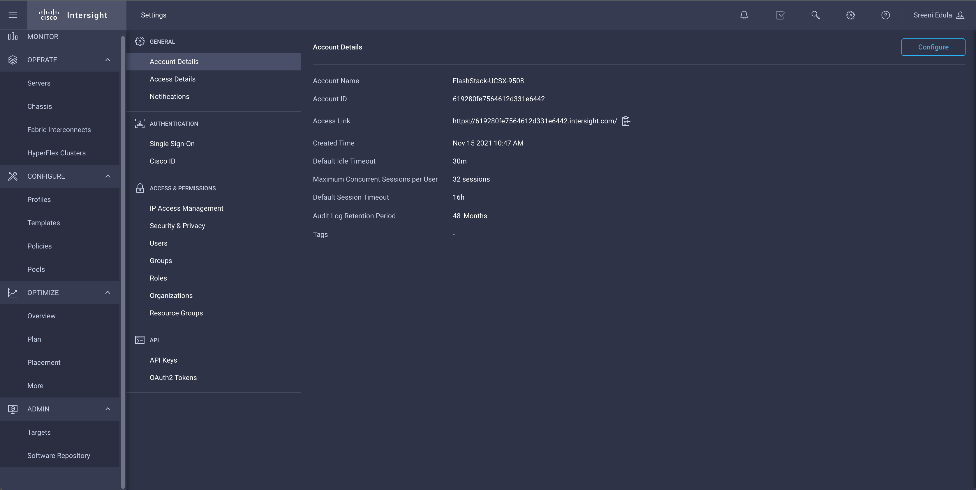
Task: Open Users settings
Action: tap(158, 243)
